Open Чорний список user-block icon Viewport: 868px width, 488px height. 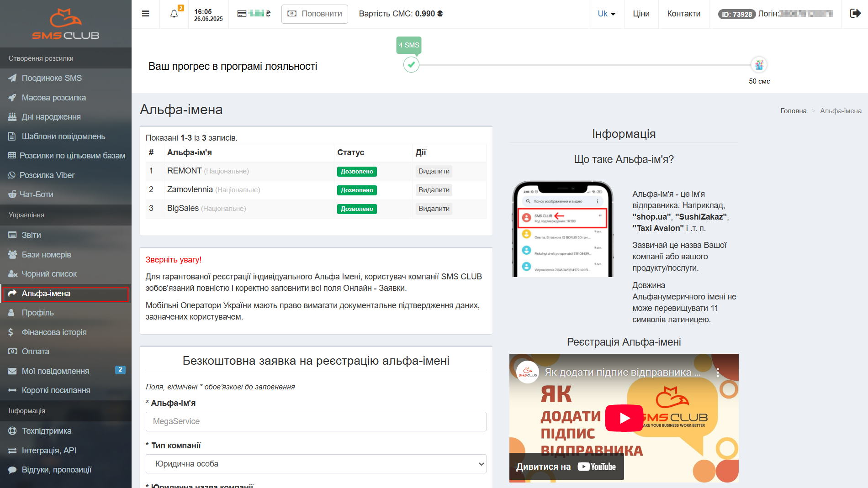(13, 274)
